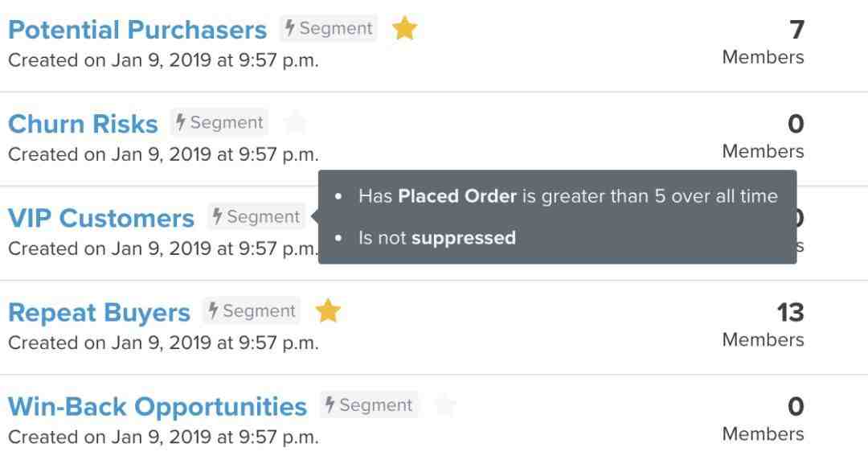
Task: Open the Churn Risks segment
Action: pos(83,124)
